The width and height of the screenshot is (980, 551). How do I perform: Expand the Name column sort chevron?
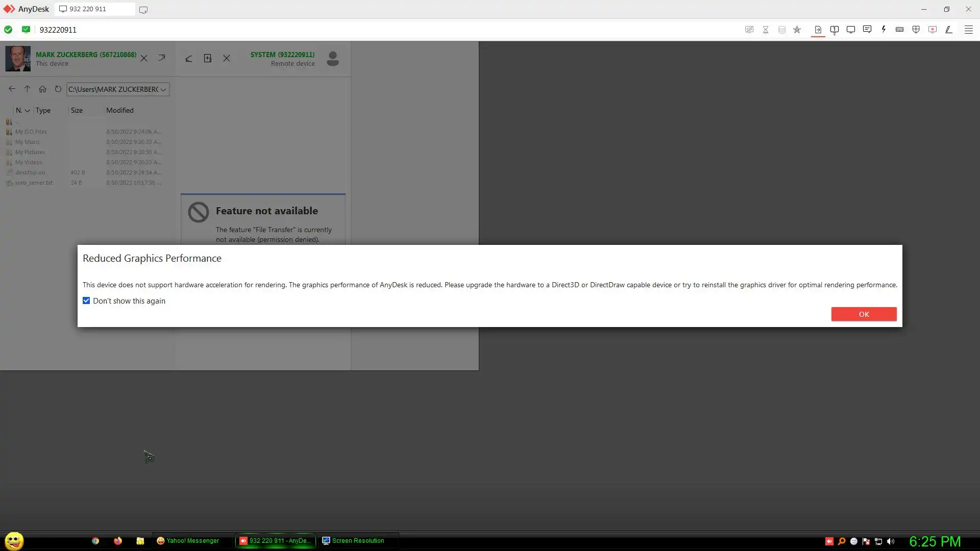(x=28, y=111)
